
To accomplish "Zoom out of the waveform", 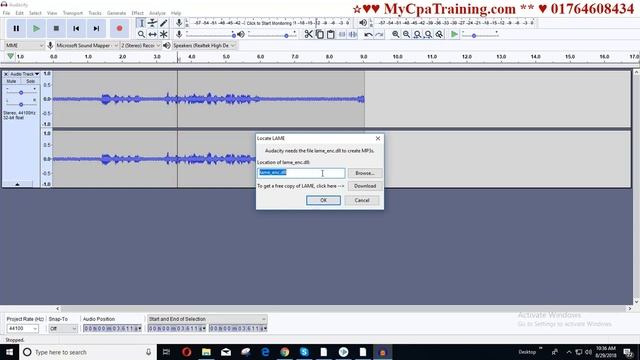I will [x=407, y=34].
